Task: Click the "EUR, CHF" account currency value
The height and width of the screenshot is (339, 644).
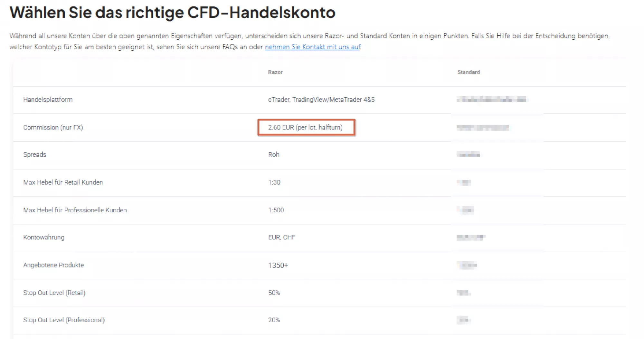Action: coord(281,237)
